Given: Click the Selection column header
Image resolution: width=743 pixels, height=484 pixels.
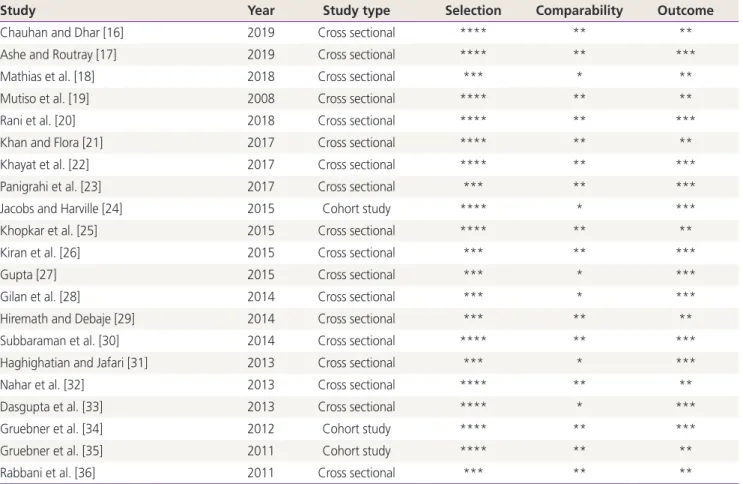Looking at the screenshot, I should (x=473, y=10).
